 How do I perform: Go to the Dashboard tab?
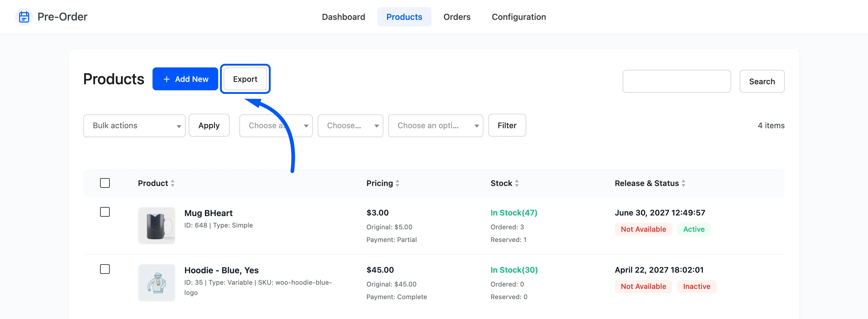[343, 17]
